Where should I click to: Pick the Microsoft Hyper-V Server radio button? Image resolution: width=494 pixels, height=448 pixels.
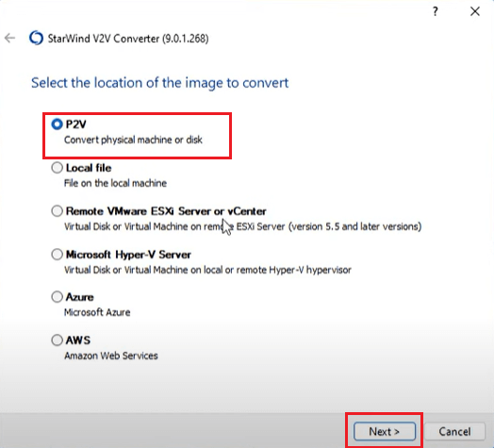pyautogui.click(x=57, y=254)
